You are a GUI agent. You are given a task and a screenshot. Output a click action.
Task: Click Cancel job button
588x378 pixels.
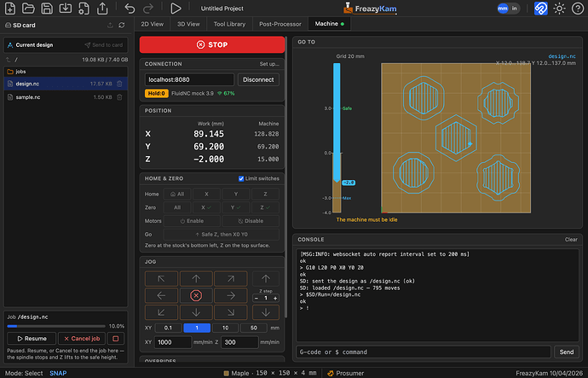[82, 339]
